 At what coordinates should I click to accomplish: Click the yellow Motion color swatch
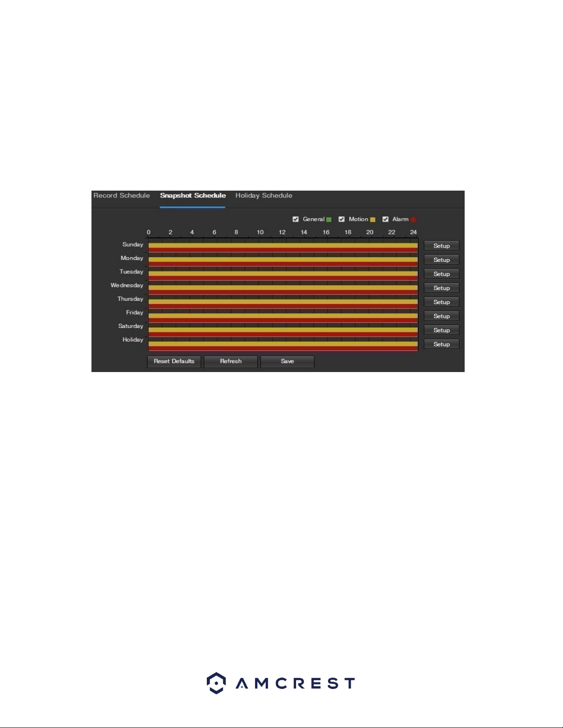click(373, 220)
